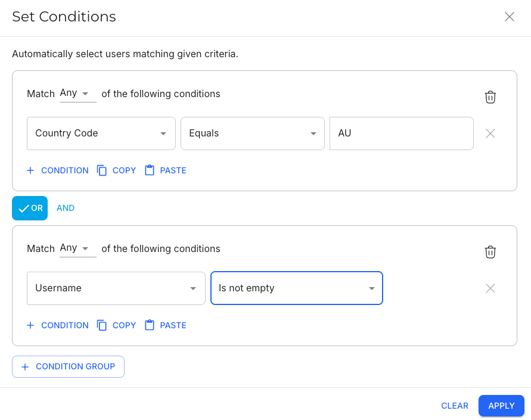This screenshot has height=420, width=531.
Task: Delete the second condition group via trash icon
Action: tap(490, 252)
